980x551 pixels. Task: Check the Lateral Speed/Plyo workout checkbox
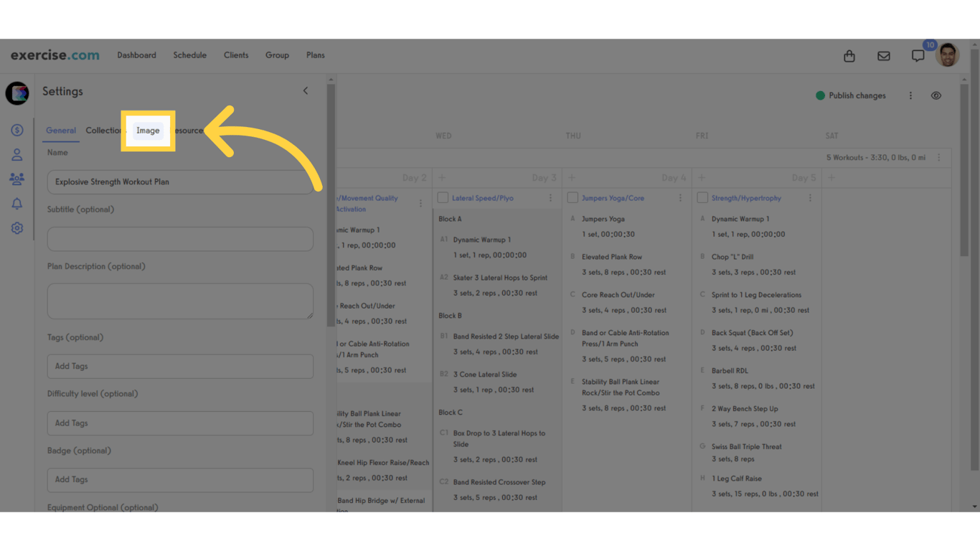(x=442, y=197)
